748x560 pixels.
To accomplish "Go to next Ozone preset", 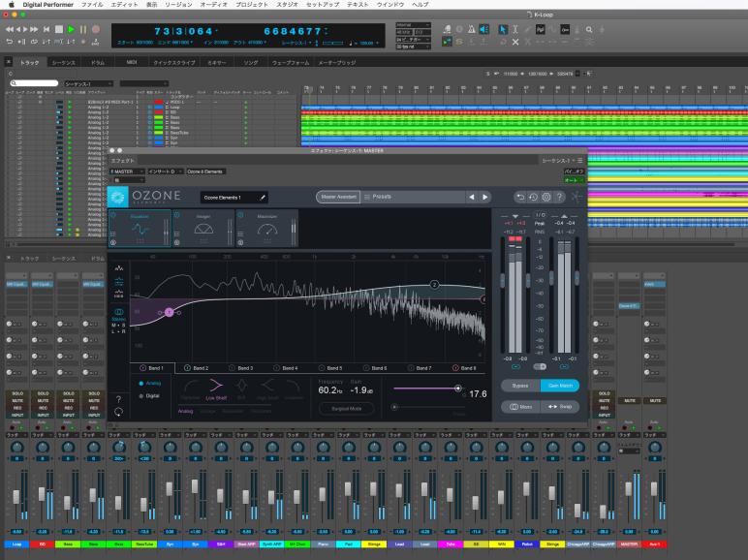I will pos(485,197).
